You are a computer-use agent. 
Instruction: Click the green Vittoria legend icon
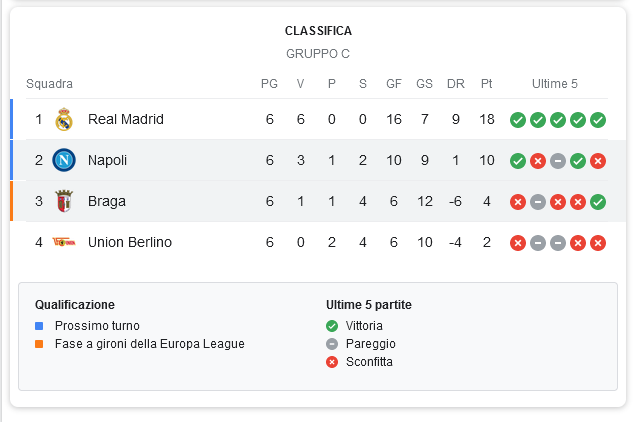tap(332, 326)
